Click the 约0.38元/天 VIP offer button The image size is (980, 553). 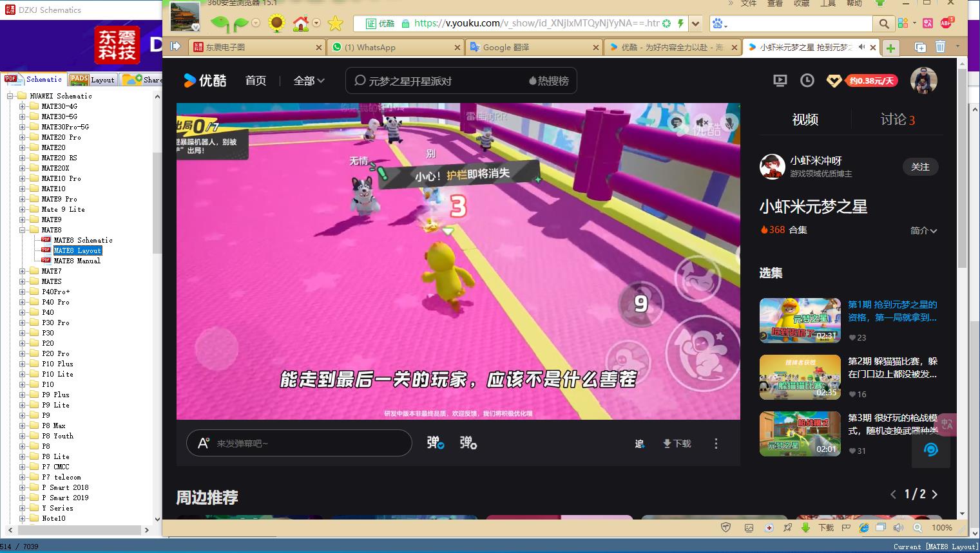[x=871, y=80]
